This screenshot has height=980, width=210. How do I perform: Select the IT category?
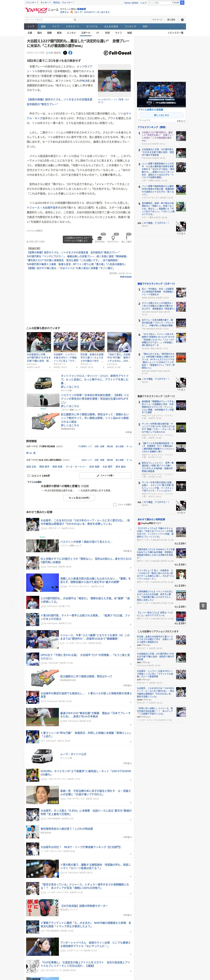98,33
